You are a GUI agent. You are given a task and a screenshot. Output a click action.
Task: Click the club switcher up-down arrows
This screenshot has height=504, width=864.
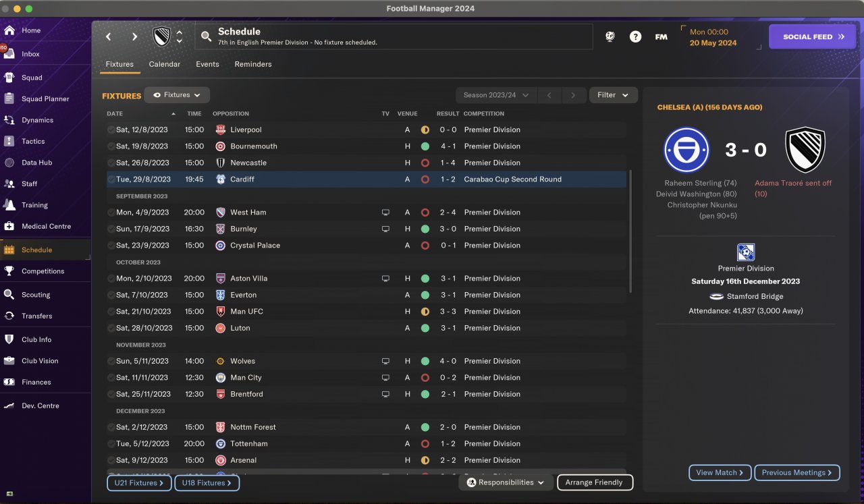pos(180,36)
